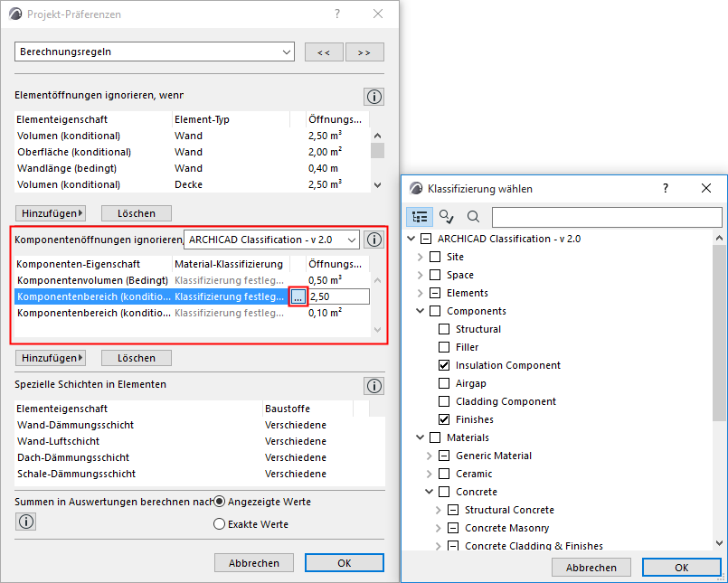
Task: Go to the next preferences page with >>
Action: coord(364,52)
